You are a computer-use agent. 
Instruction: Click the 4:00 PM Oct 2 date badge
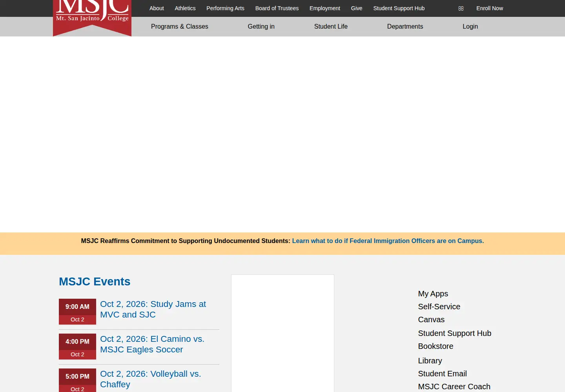[x=77, y=347]
